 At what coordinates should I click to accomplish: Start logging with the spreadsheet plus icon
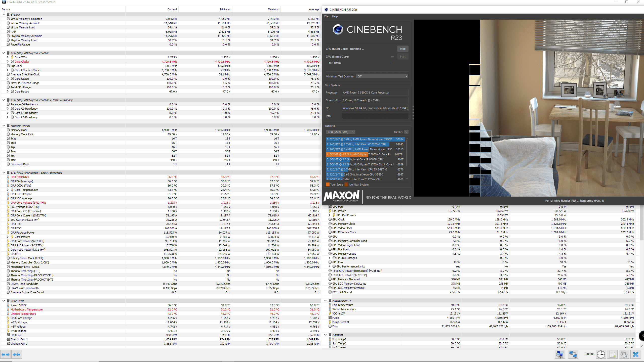pos(613,354)
